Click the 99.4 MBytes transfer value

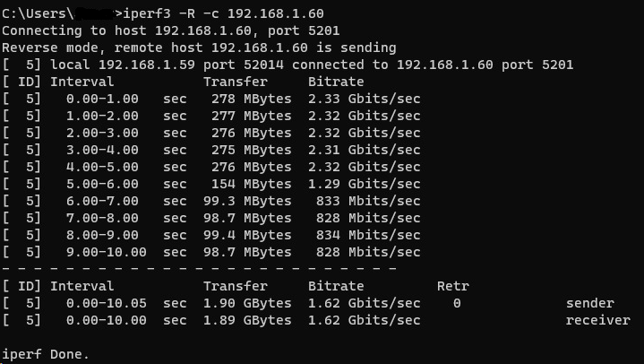(247, 235)
